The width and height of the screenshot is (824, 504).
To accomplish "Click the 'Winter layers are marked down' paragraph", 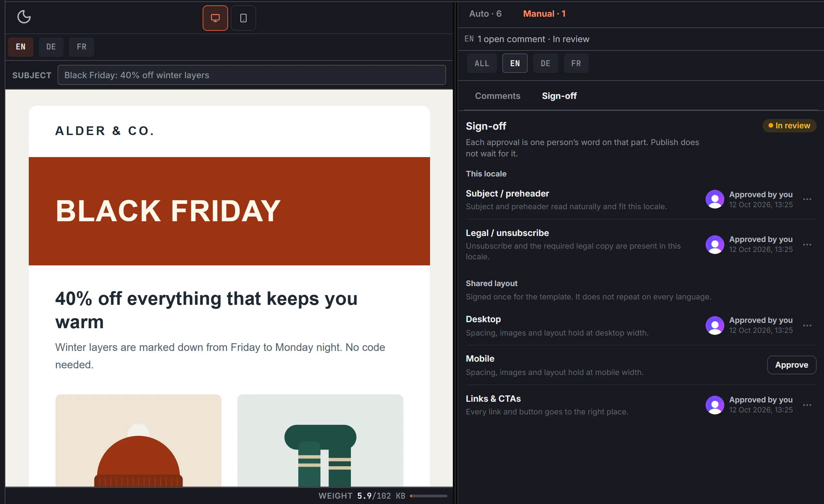I will coord(220,356).
